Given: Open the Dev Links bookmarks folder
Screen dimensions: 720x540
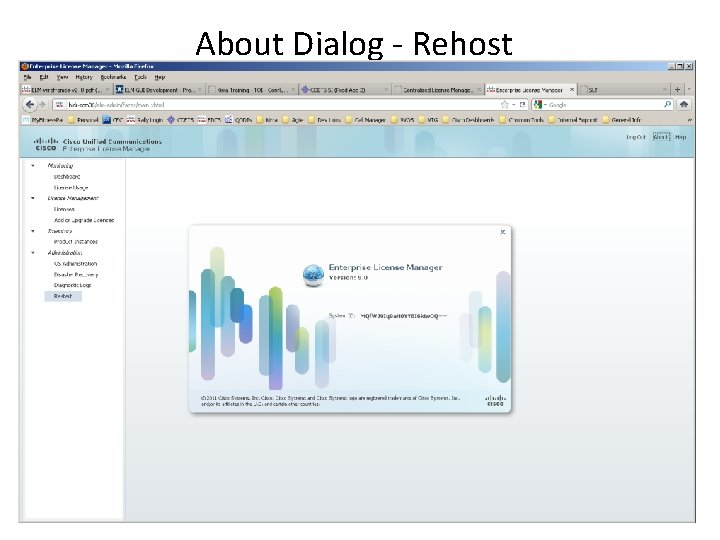Looking at the screenshot, I should [324, 120].
